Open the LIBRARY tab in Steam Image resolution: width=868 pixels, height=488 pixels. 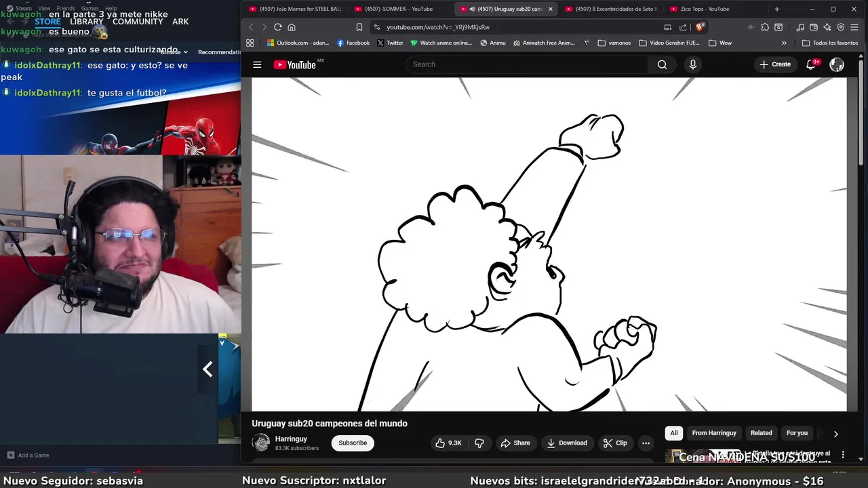coord(87,22)
